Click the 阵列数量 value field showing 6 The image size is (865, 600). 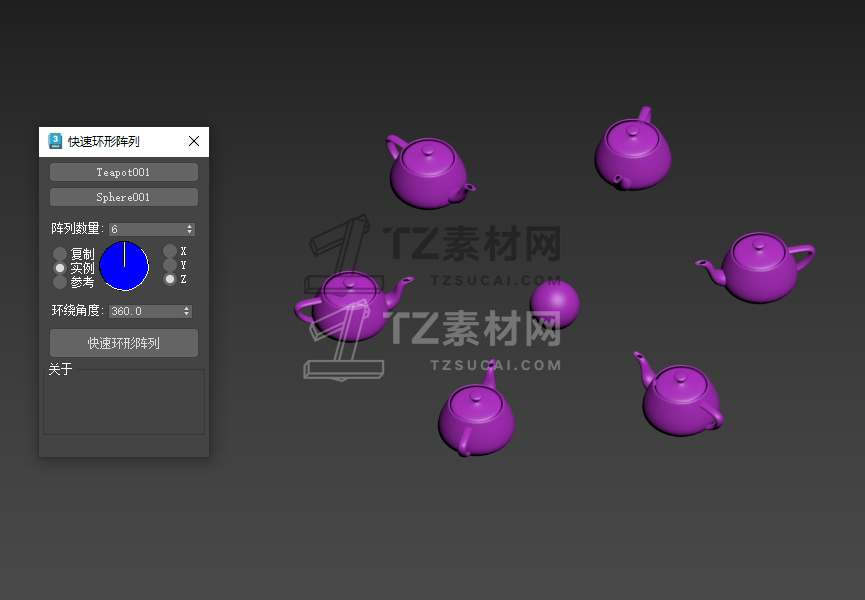[147, 229]
